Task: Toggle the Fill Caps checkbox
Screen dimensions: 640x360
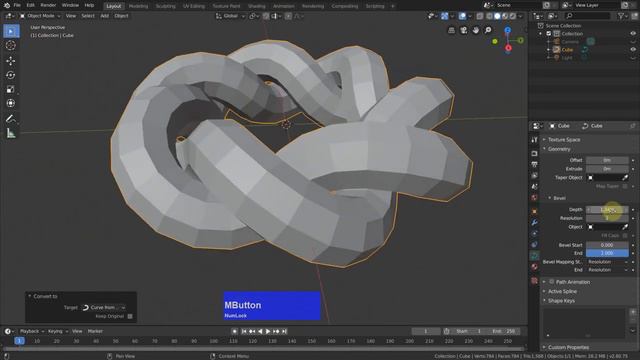Action: pyautogui.click(x=625, y=236)
